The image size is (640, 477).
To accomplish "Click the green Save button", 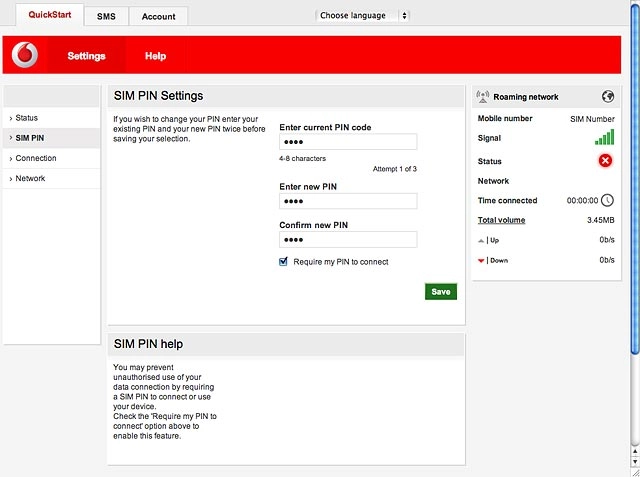I will (441, 292).
